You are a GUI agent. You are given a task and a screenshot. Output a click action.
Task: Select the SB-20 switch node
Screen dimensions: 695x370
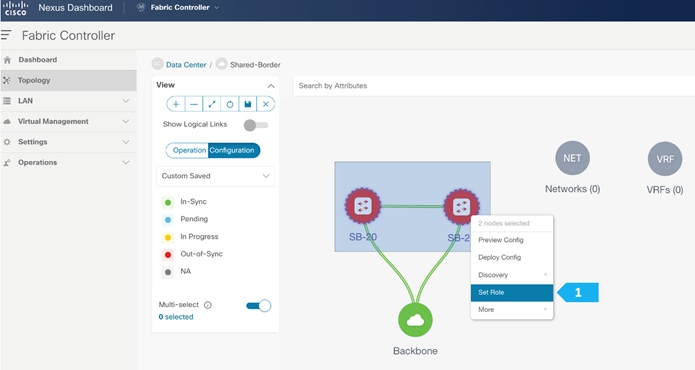363,206
